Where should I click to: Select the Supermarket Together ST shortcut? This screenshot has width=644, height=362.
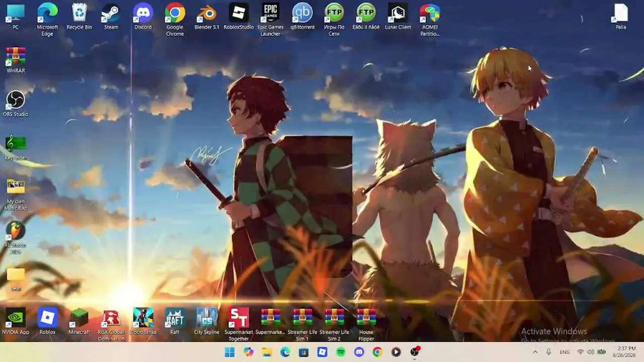[238, 325]
